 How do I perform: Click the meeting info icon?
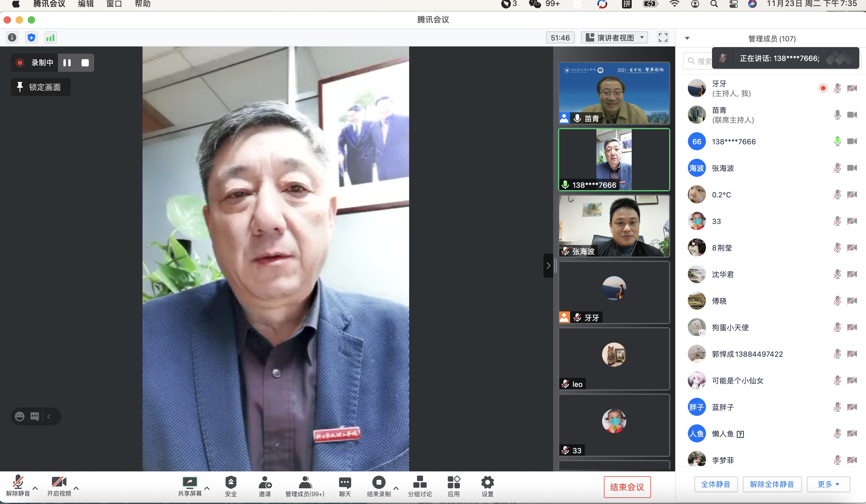(x=12, y=37)
